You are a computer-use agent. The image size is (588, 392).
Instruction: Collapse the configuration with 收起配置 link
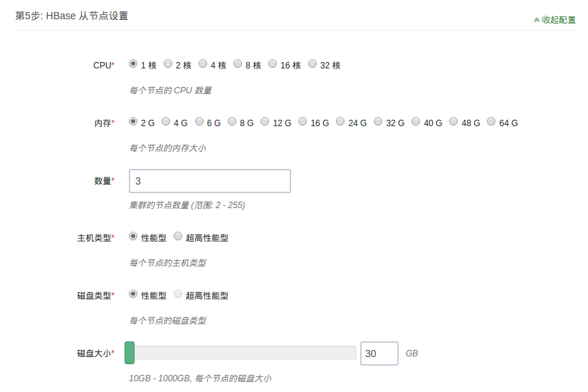[x=555, y=20]
